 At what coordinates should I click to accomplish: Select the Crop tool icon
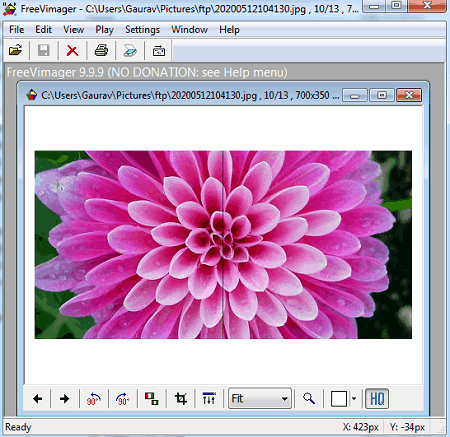pos(180,399)
